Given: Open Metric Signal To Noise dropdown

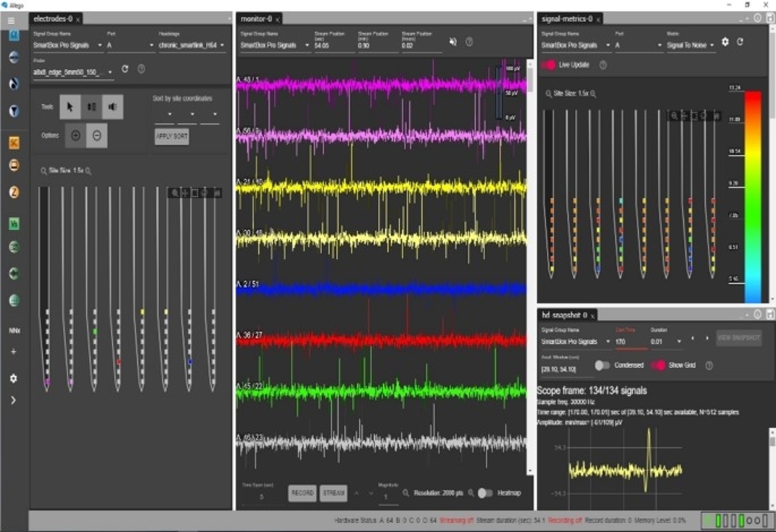Looking at the screenshot, I should coord(691,46).
